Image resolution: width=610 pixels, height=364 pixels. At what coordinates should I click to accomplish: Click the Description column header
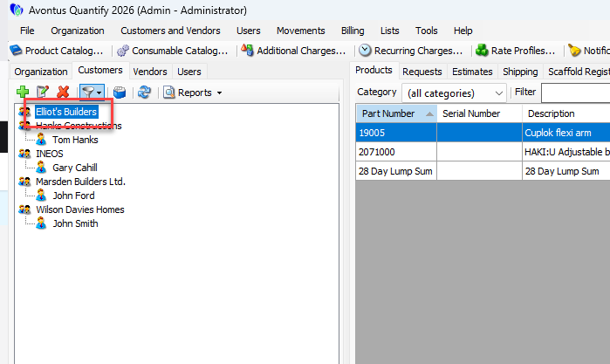[x=566, y=113]
